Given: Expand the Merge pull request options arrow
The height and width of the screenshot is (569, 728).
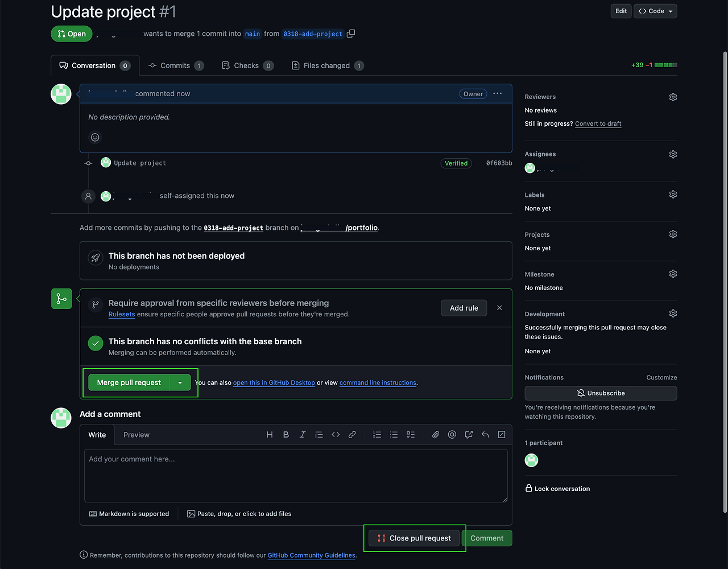Looking at the screenshot, I should (x=180, y=382).
